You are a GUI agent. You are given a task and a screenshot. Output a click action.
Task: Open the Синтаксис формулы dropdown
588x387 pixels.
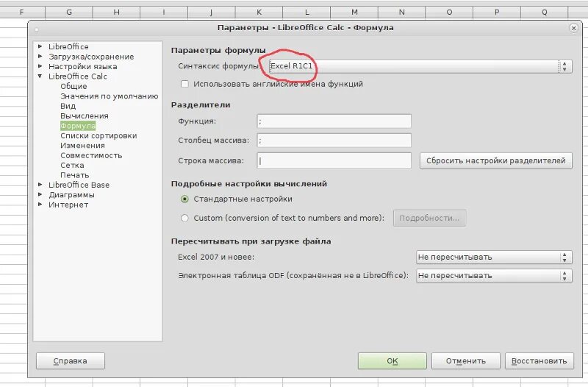click(x=420, y=66)
